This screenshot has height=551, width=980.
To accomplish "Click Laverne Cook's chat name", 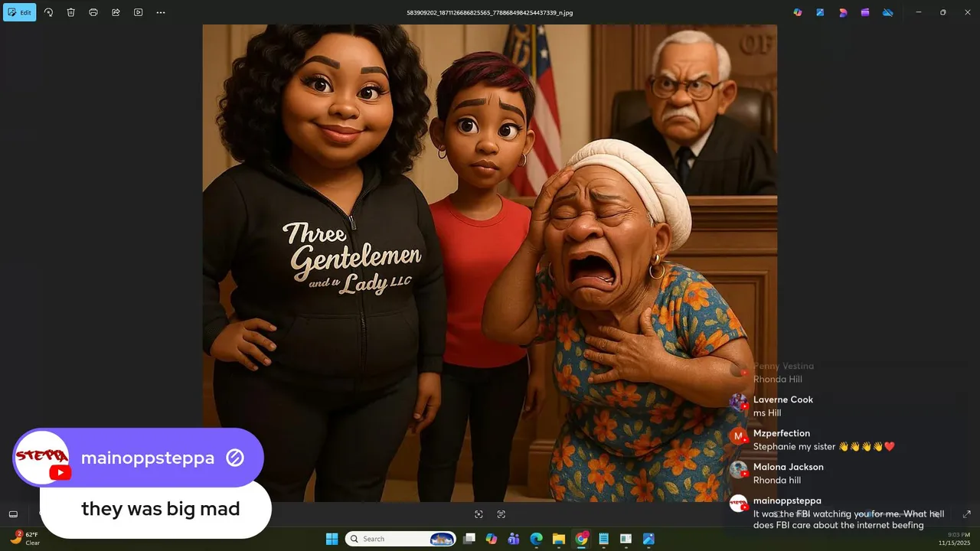I will pos(783,399).
